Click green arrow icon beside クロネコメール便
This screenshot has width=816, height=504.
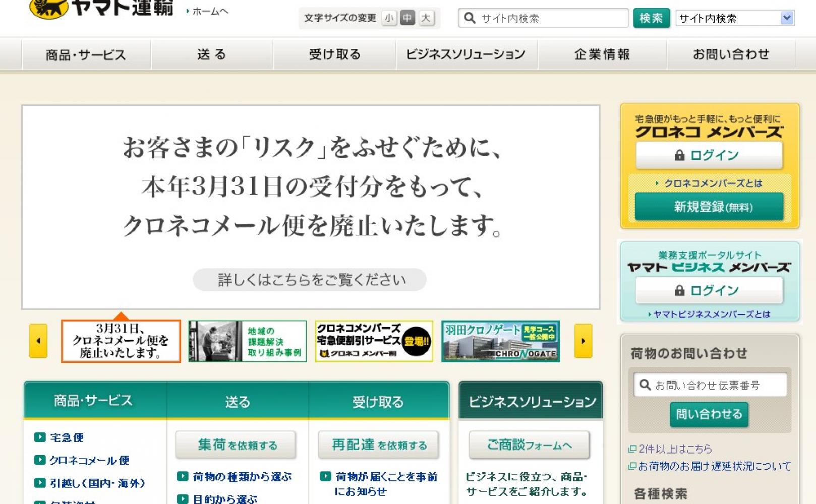tap(39, 460)
